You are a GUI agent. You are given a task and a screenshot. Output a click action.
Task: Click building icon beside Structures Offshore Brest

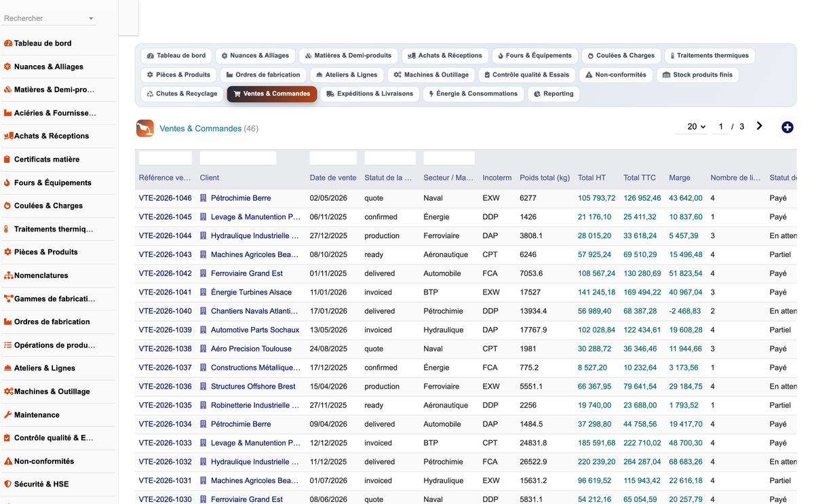coord(203,387)
